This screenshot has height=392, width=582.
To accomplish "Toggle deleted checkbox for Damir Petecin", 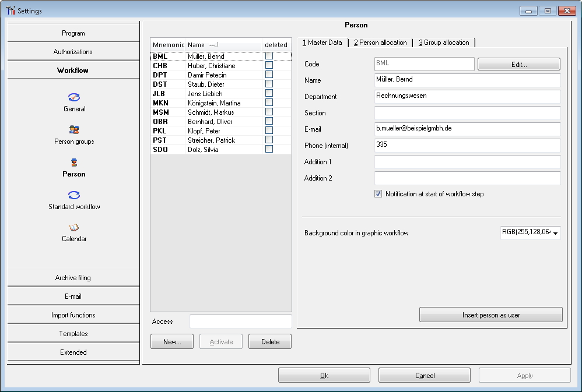I will (269, 75).
